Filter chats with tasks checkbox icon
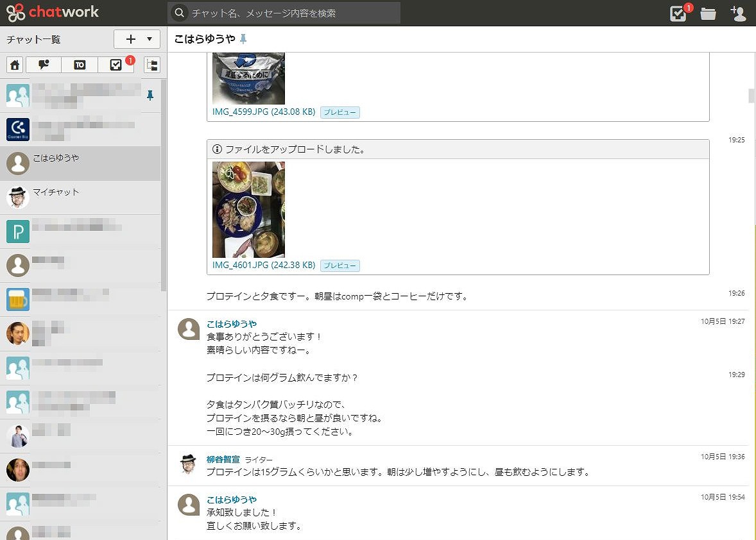The image size is (756, 540). [x=116, y=65]
